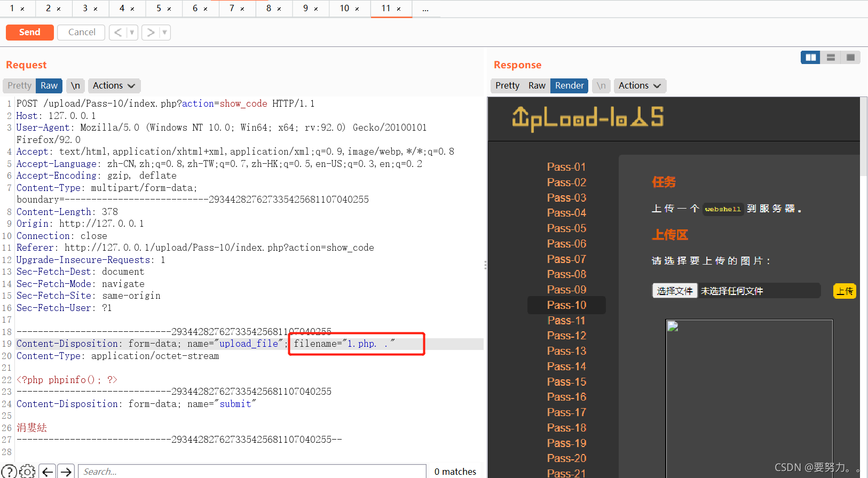Click the Host: 127.0.0.1 header line
Viewport: 868px width, 478px height.
click(56, 116)
